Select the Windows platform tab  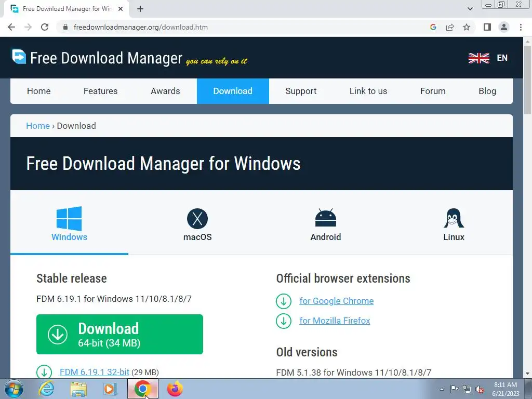coord(69,224)
